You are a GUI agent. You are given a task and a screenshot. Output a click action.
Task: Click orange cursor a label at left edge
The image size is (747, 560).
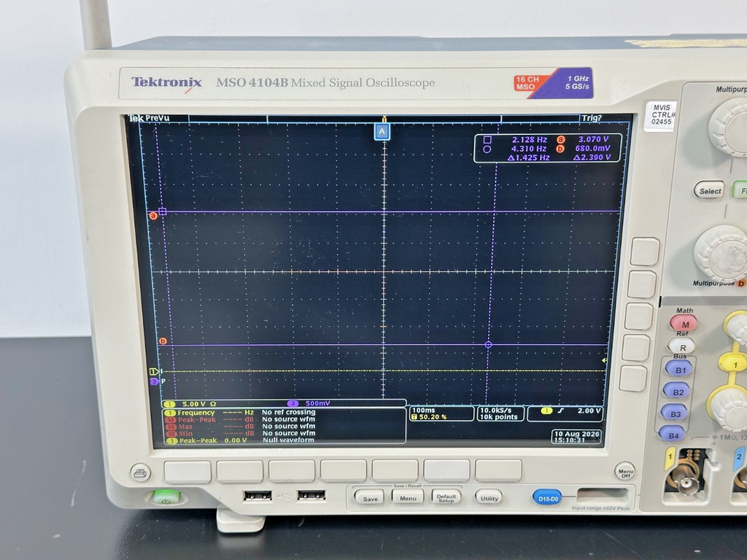click(153, 216)
